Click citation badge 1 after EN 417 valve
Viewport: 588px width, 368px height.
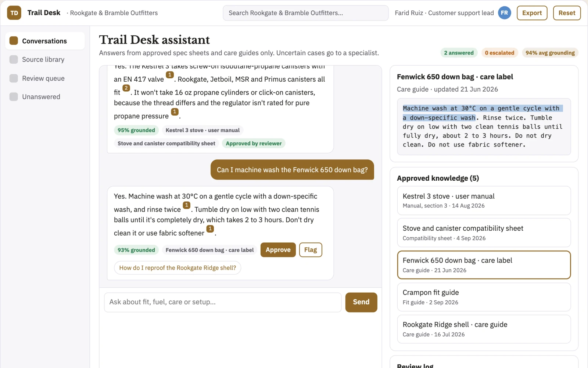(170, 75)
